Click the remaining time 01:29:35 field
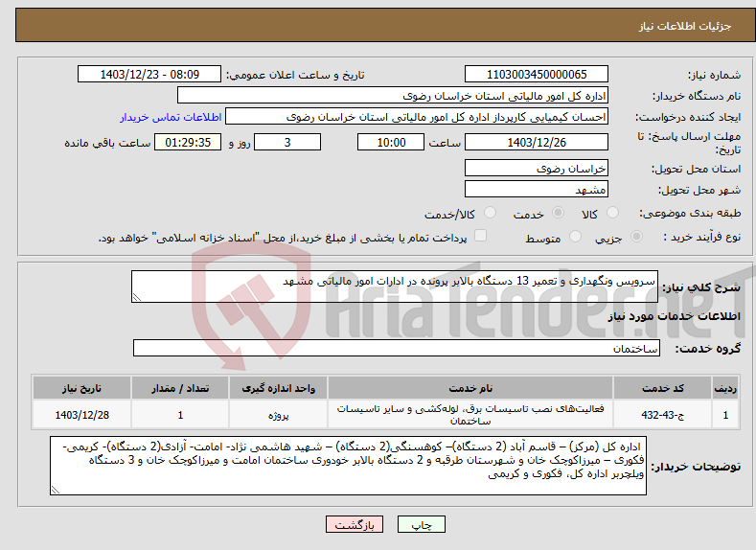 pos(188,142)
